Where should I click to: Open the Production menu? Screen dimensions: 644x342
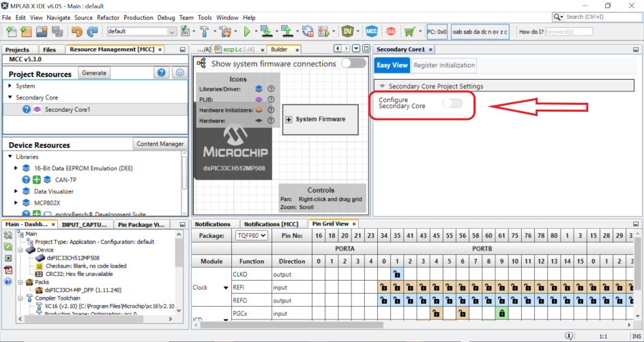(x=138, y=18)
